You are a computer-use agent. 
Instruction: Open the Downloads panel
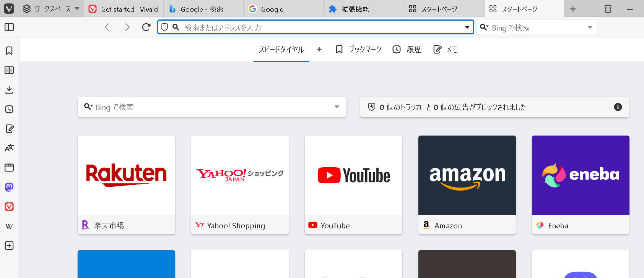click(x=9, y=90)
